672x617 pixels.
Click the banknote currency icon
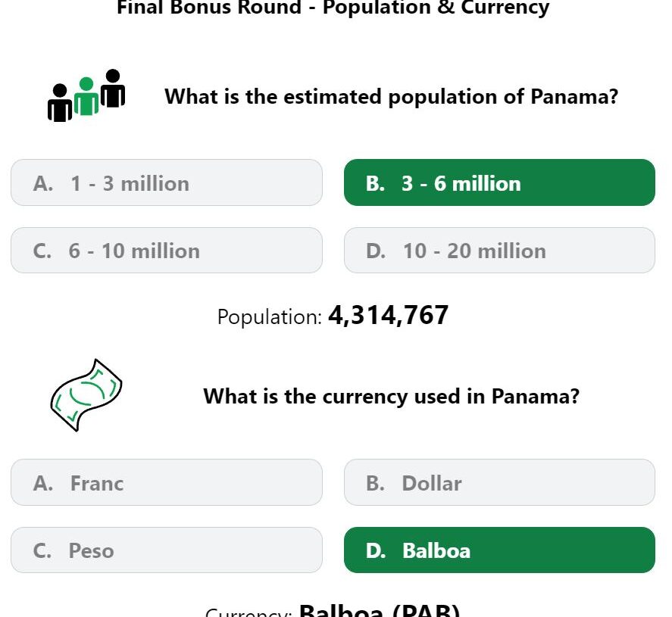86,395
